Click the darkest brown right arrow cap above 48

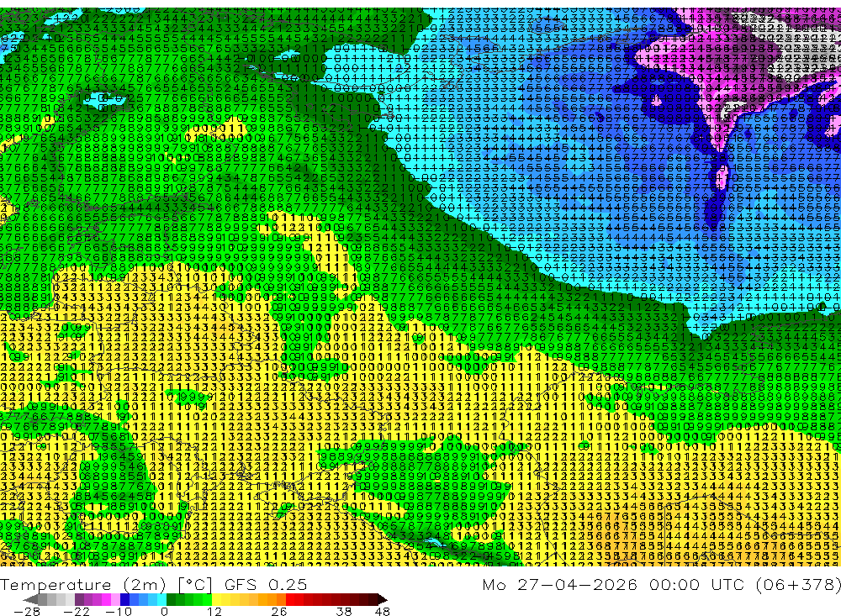coord(382,599)
